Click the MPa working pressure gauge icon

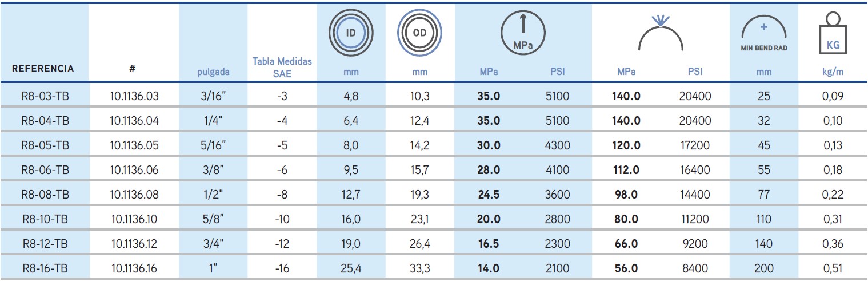[523, 35]
